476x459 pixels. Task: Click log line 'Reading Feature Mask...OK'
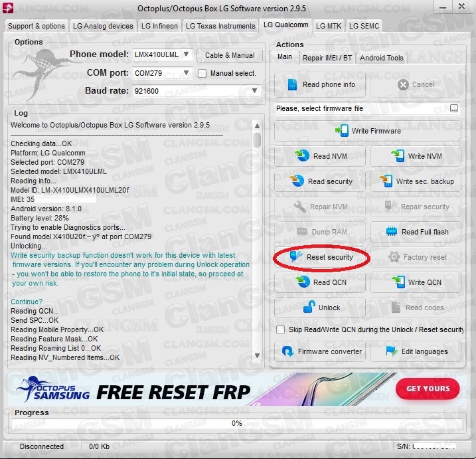[x=54, y=339]
